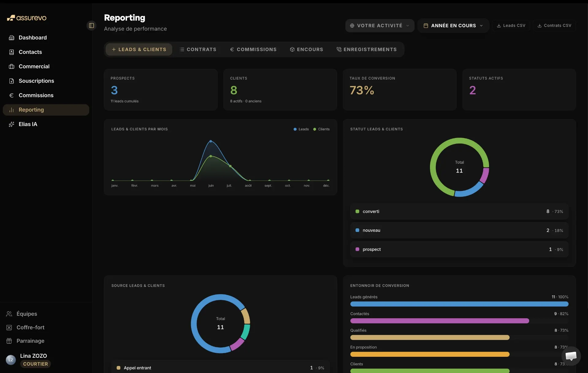Click the Souscriptions document icon

click(x=12, y=81)
